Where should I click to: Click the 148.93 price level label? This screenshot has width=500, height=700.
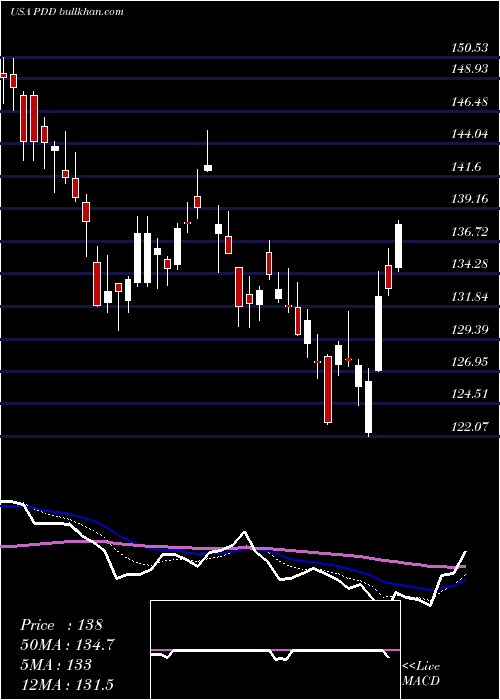469,69
